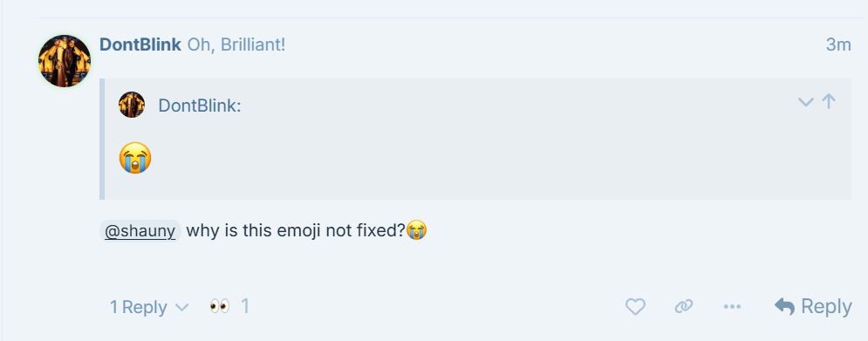Jump to quoted post using up arrow
Screen dimensions: 868x341
pos(829,101)
